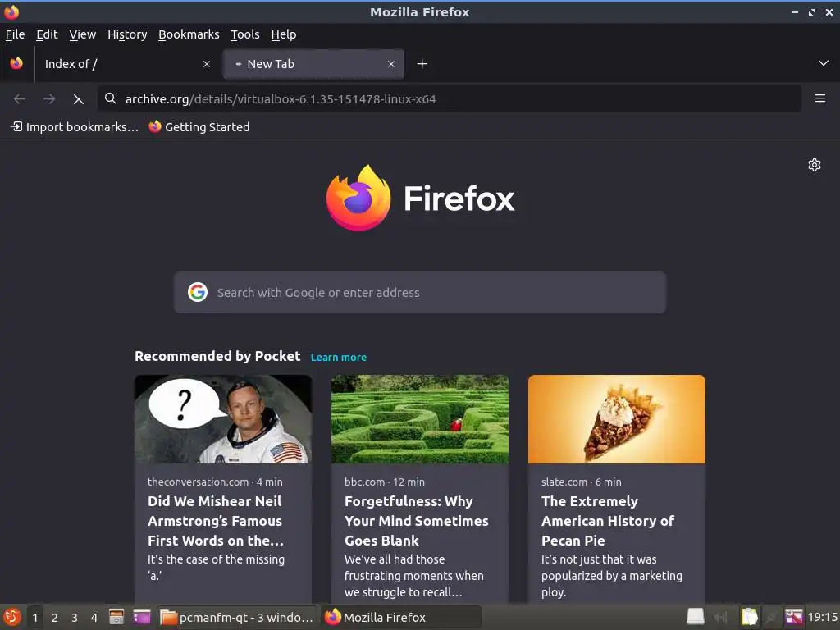Open 'Did We Mishear Neil Armstrong's Famous First Words' headline
This screenshot has width=840, height=630.
pyautogui.click(x=216, y=521)
